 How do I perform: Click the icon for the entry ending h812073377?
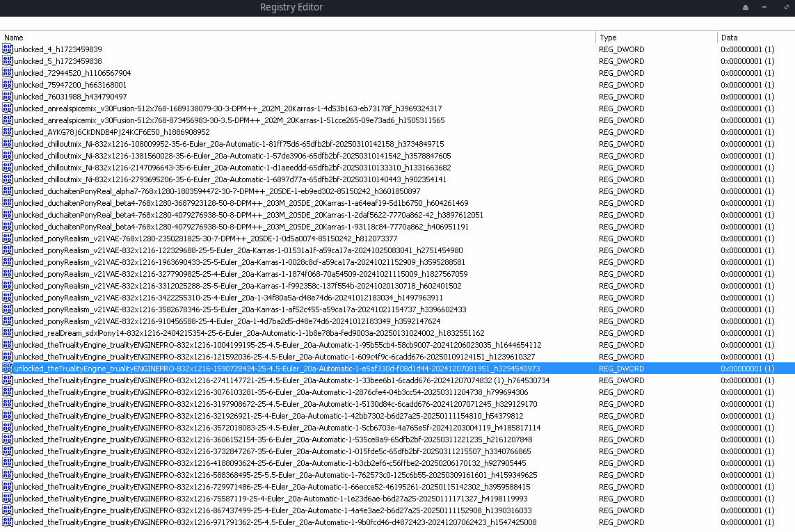coord(8,239)
